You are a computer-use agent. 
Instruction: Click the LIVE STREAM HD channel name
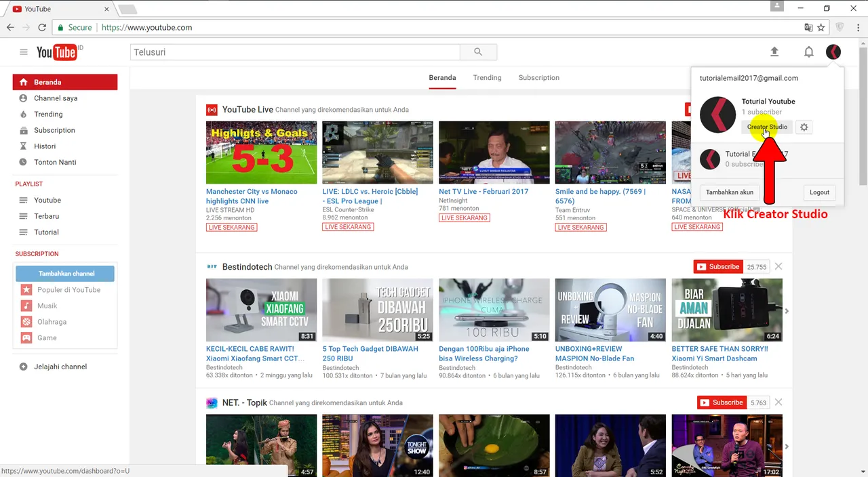230,210
